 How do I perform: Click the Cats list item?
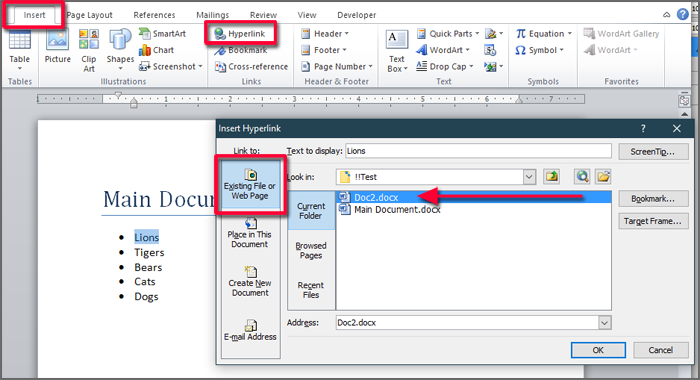pyautogui.click(x=145, y=282)
